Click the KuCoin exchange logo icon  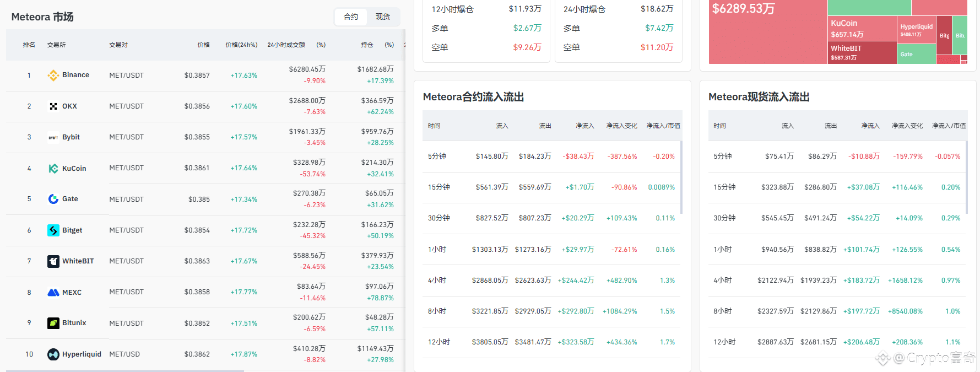[53, 169]
